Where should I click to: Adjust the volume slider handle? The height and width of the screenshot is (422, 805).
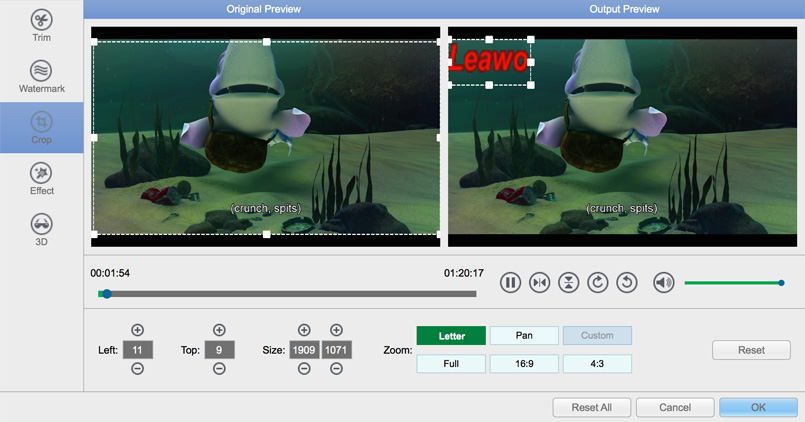click(781, 283)
